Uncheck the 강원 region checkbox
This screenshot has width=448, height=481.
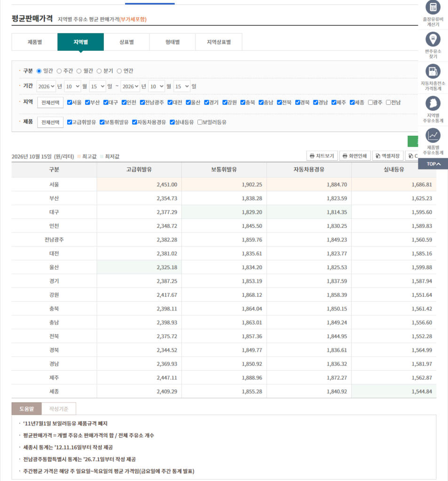click(225, 102)
